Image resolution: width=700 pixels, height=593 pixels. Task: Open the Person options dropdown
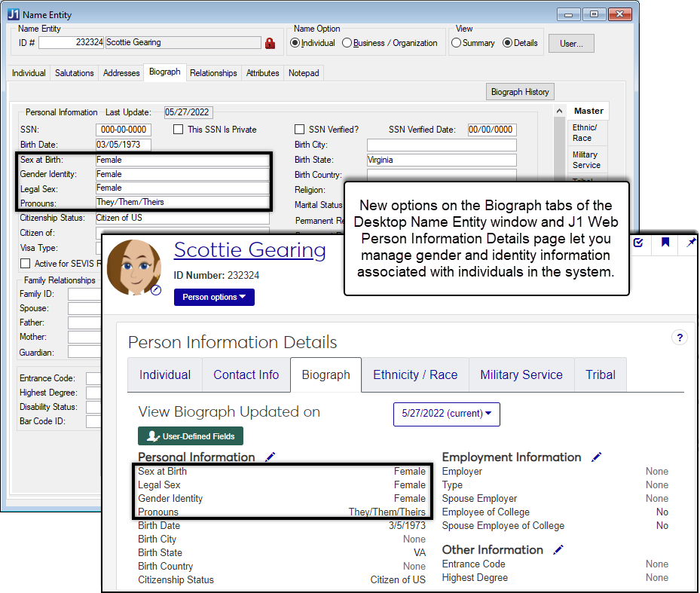[x=214, y=297]
